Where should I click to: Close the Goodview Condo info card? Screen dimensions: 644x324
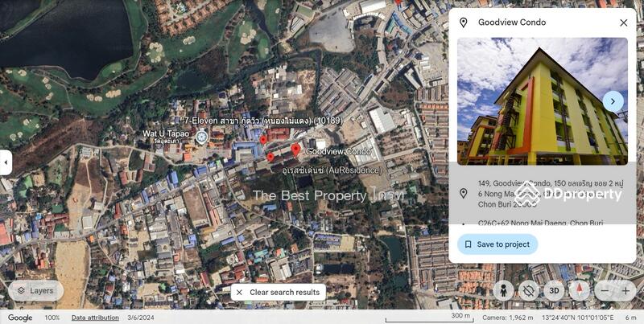click(623, 23)
